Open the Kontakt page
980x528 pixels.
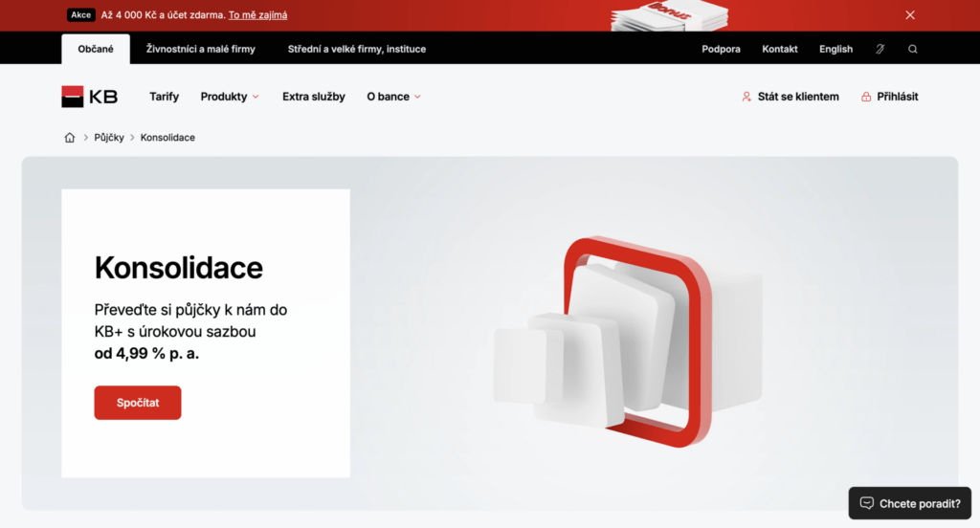[779, 49]
